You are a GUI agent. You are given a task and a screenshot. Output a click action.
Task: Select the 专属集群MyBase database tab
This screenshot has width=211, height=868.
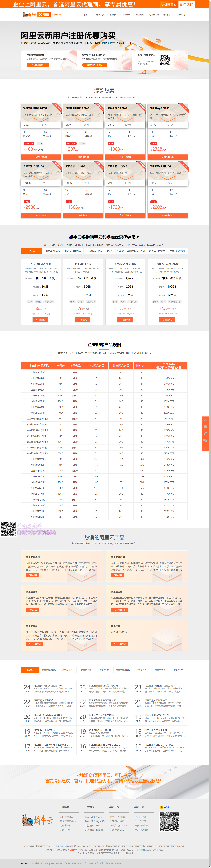tap(177, 251)
